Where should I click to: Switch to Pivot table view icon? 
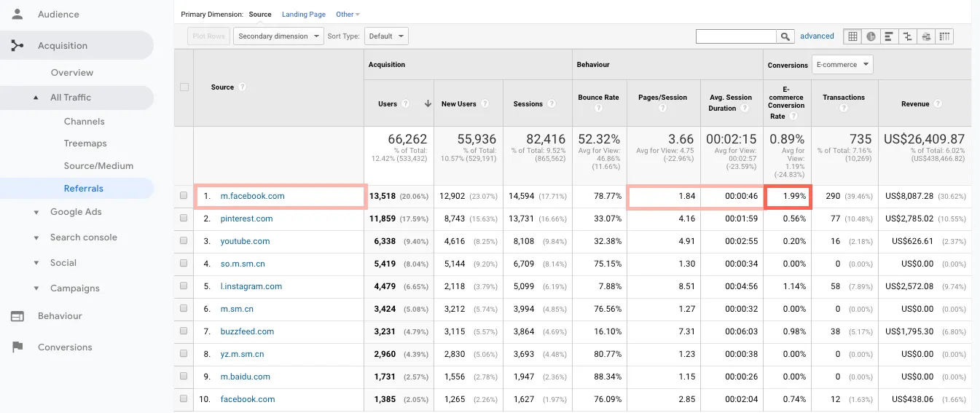[x=944, y=36]
